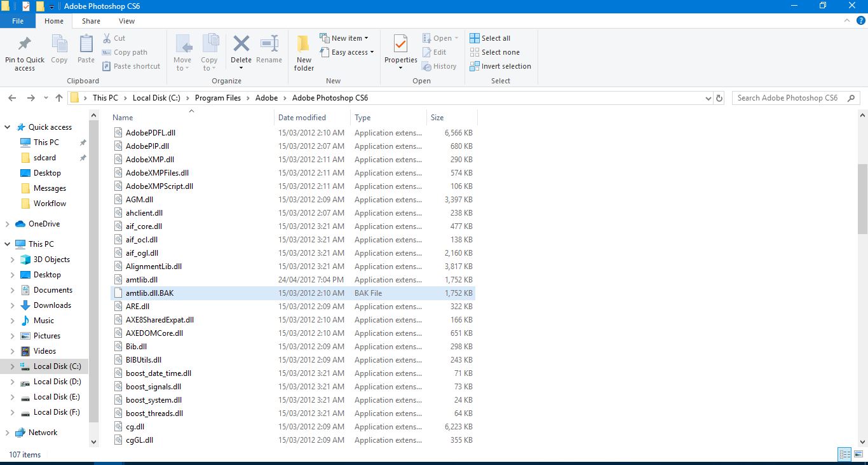868x465 pixels.
Task: Click Cut in the Clipboard group
Action: 114,38
